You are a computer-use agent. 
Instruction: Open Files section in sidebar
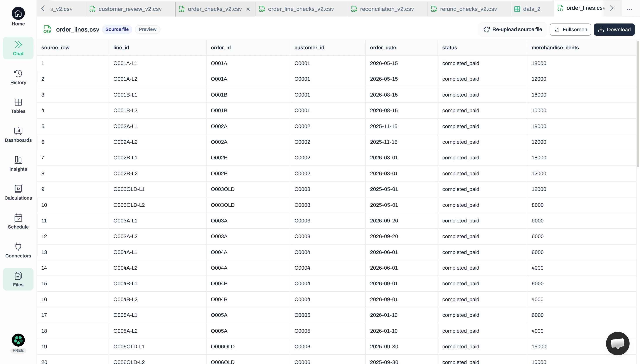tap(18, 279)
